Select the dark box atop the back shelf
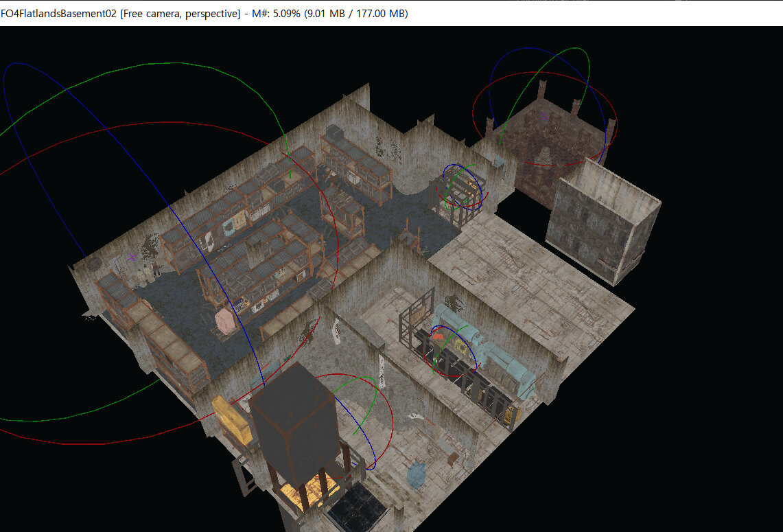The width and height of the screenshot is (783, 532). point(334,132)
